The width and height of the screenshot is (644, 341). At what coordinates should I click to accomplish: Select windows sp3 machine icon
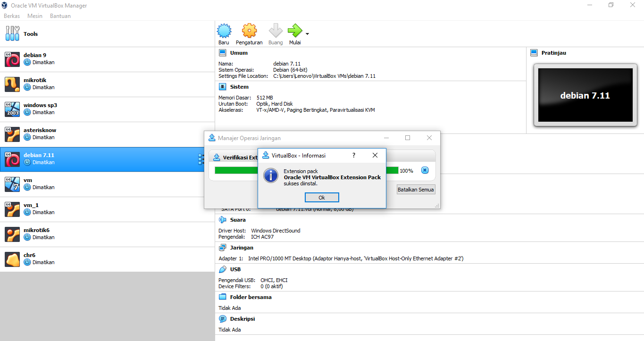(x=12, y=109)
